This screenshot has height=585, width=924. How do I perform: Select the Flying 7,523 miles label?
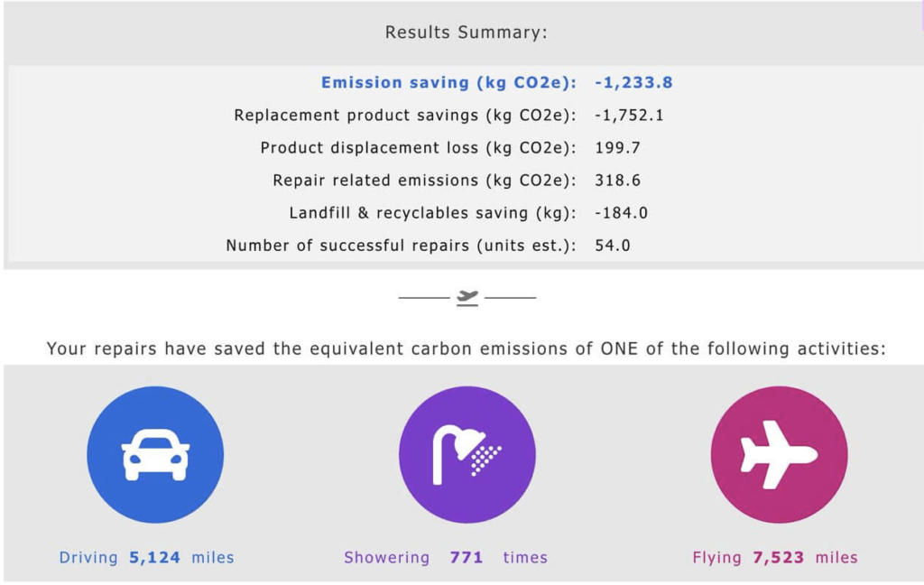pyautogui.click(x=775, y=557)
